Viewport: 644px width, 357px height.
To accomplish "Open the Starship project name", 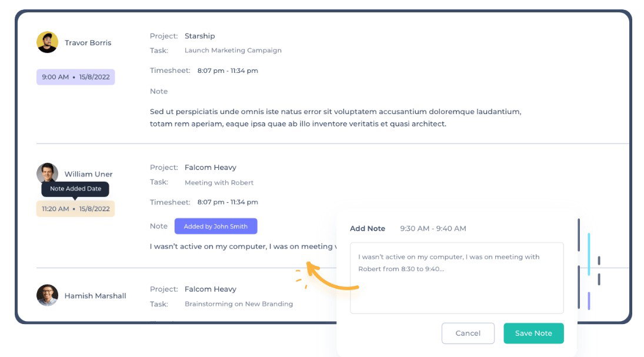I will point(199,36).
